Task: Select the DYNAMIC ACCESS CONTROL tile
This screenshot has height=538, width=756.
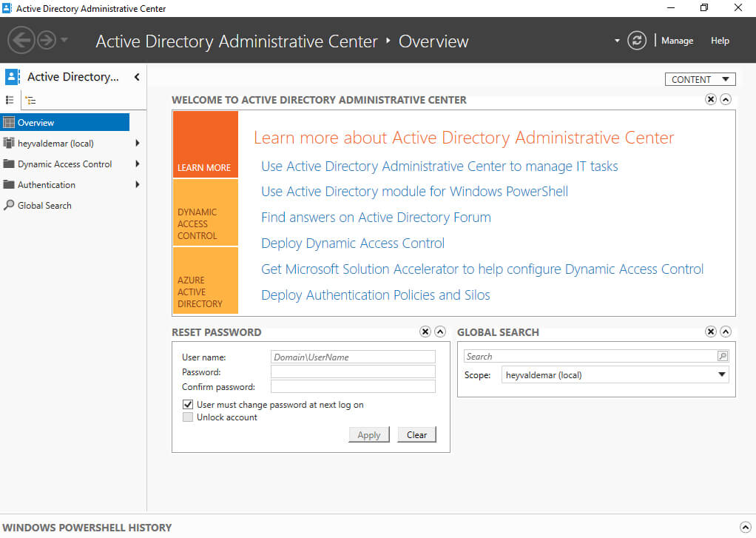Action: (x=206, y=213)
